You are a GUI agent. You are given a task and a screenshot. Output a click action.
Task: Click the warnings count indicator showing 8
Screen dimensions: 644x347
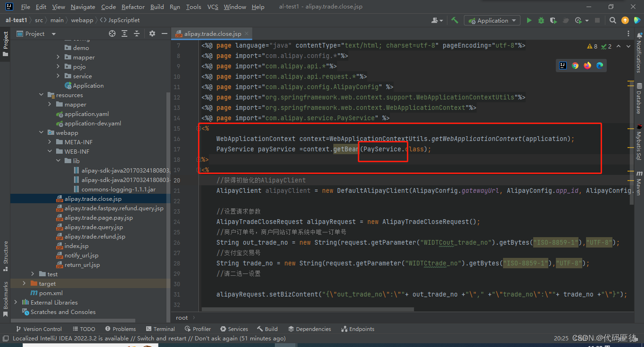[592, 46]
